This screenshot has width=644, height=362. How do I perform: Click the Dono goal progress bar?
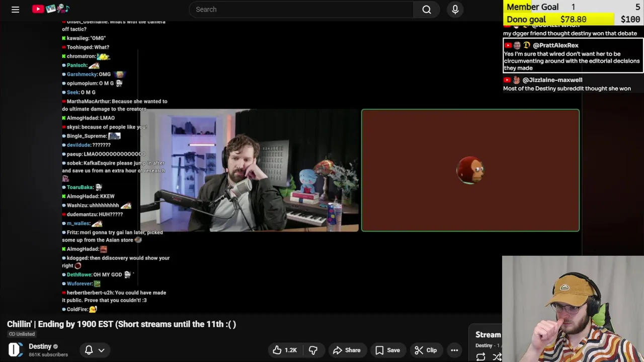[574, 19]
